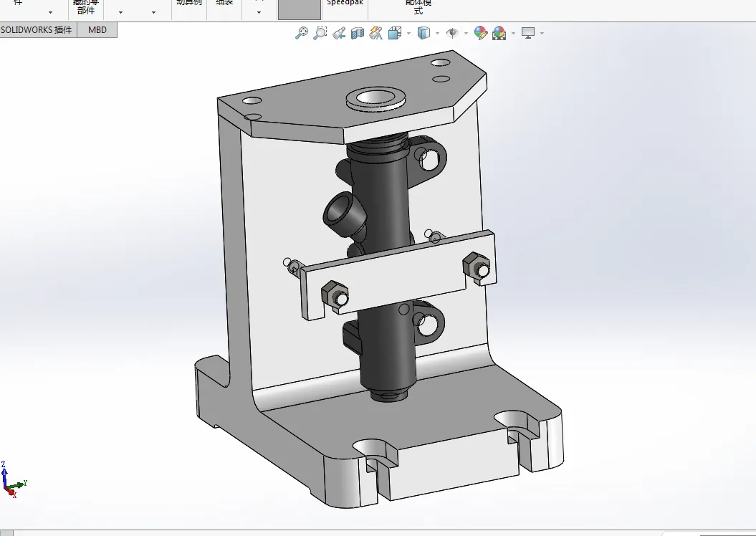This screenshot has height=536, width=756.
Task: Click the highlighted gray ribbon button
Action: click(300, 9)
